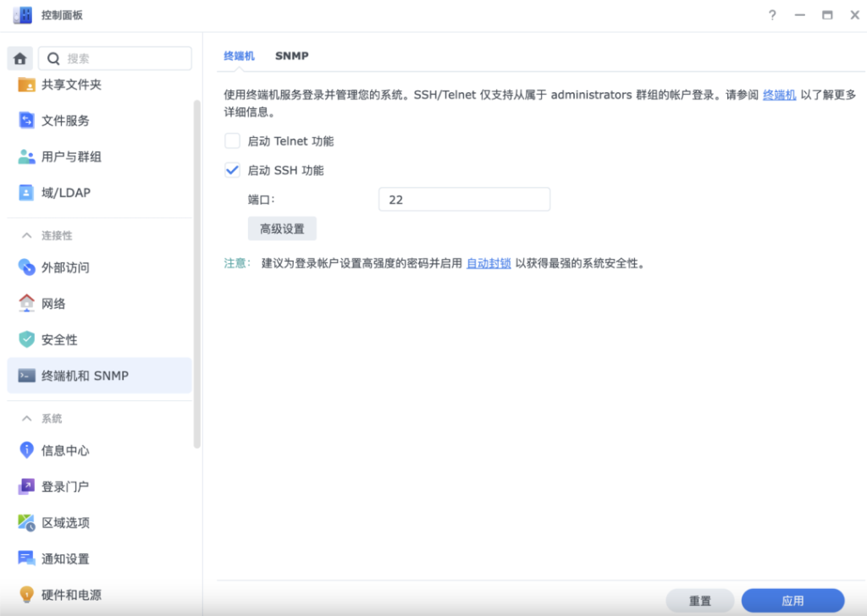Open 外部访问 external access icon
The width and height of the screenshot is (867, 616).
click(27, 267)
